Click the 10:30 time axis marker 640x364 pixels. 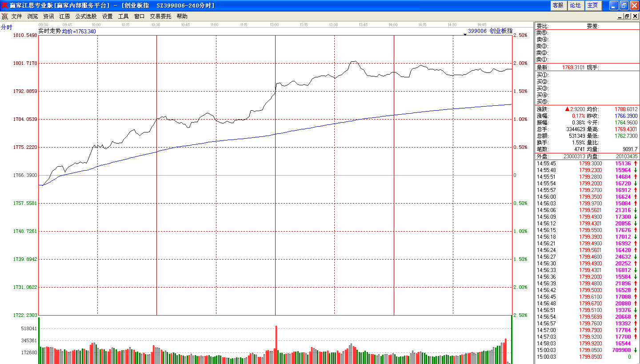[x=156, y=25]
